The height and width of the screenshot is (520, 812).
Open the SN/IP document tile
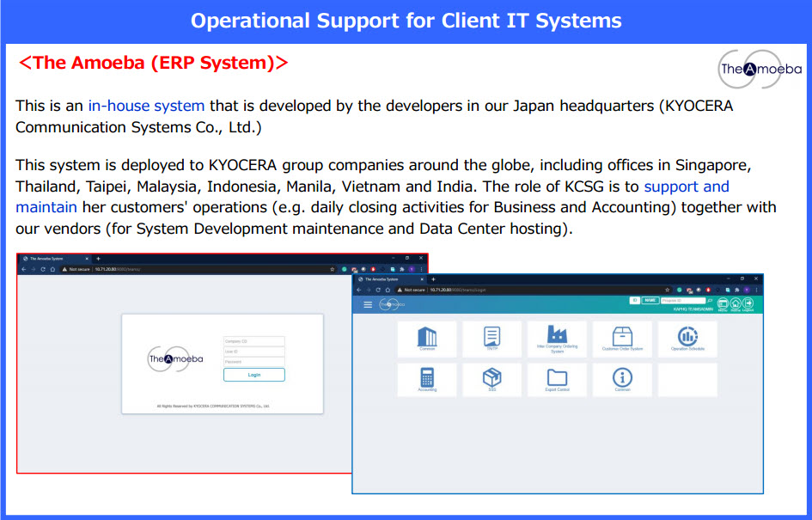point(491,339)
